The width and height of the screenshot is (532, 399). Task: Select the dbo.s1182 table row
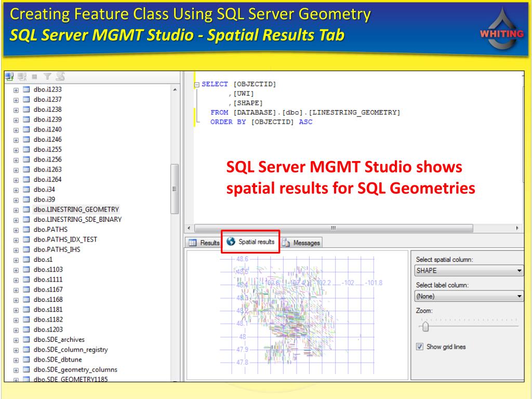(x=48, y=320)
